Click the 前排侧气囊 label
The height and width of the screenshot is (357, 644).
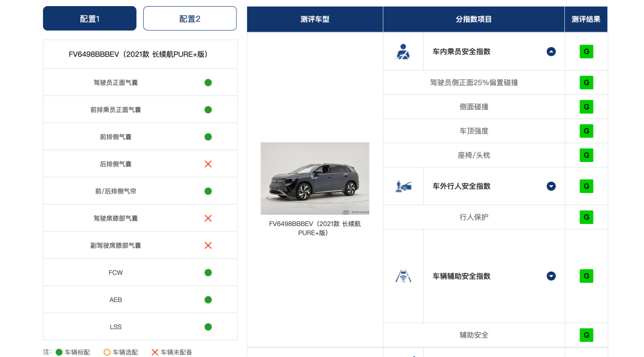(x=116, y=137)
